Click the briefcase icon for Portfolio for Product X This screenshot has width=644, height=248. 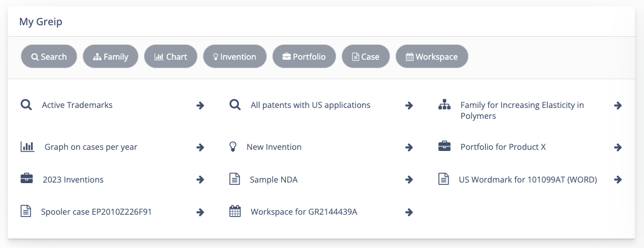(x=444, y=147)
